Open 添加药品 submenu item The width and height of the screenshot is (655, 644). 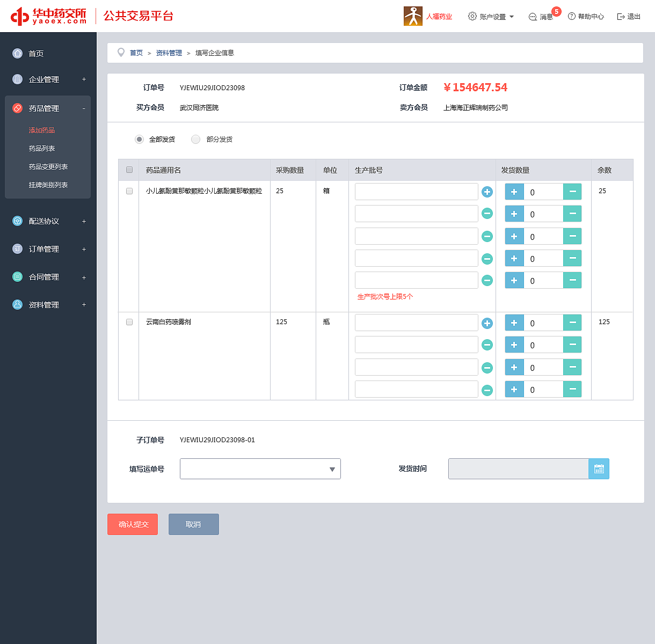(42, 130)
